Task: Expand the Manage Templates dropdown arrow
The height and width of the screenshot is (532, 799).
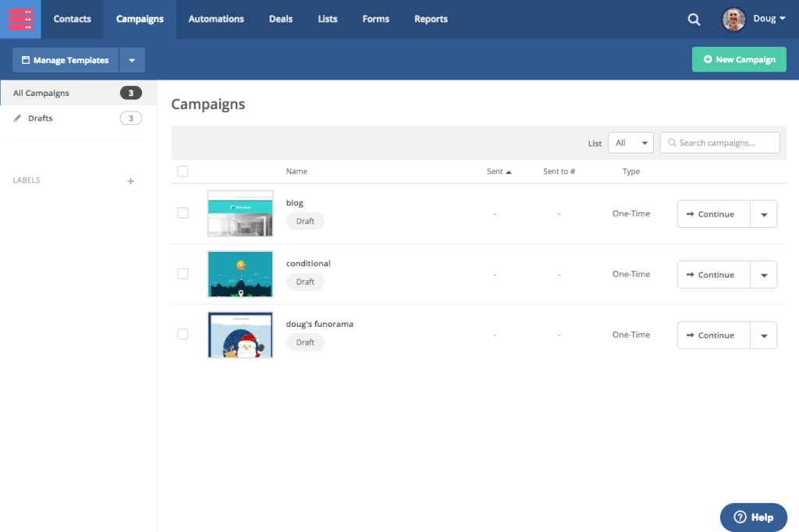Action: click(132, 60)
